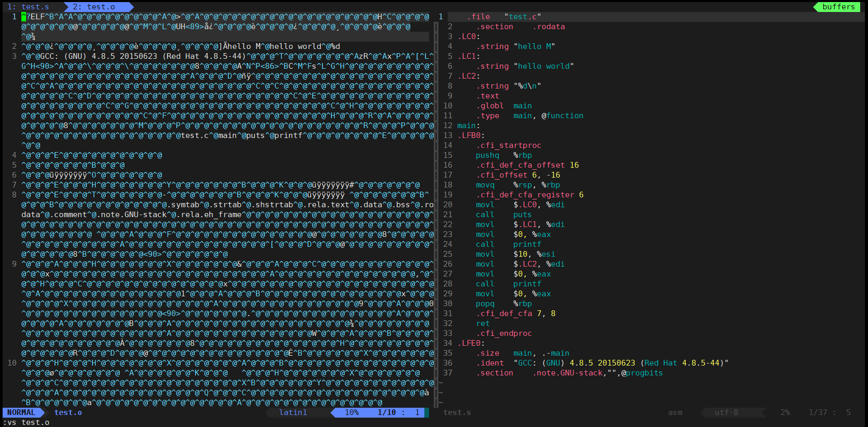868x427 pixels.
Task: Click the 'utf-8' encoding indicator
Action: coord(726,412)
